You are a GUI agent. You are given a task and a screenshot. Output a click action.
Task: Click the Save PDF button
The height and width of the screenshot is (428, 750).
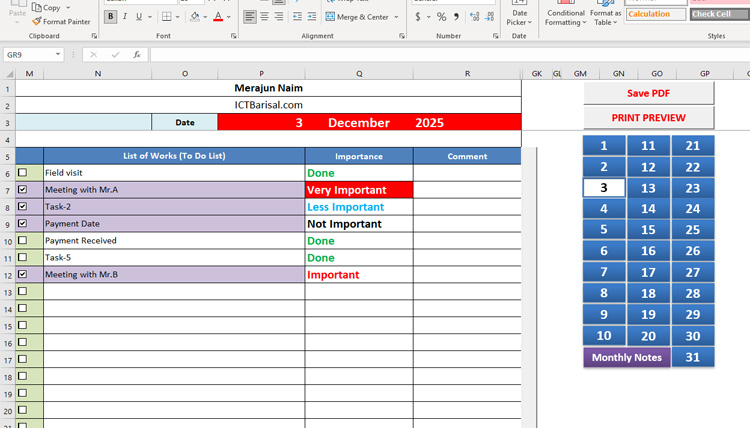point(648,93)
